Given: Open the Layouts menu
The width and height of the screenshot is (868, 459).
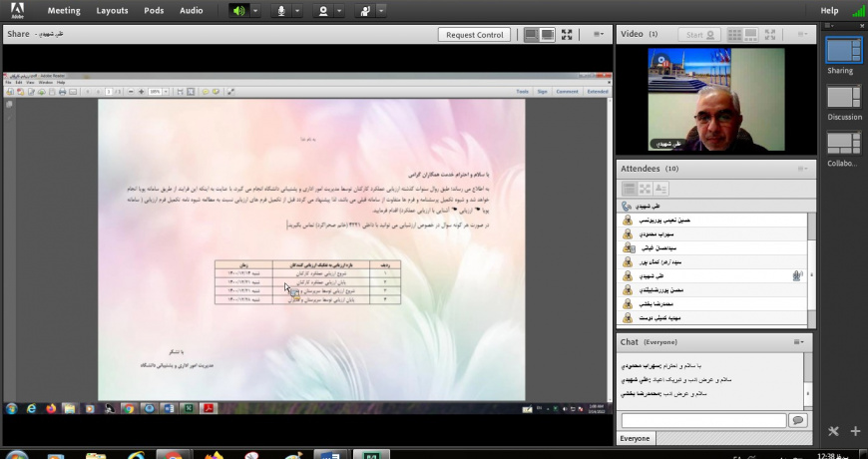Looking at the screenshot, I should [x=112, y=11].
